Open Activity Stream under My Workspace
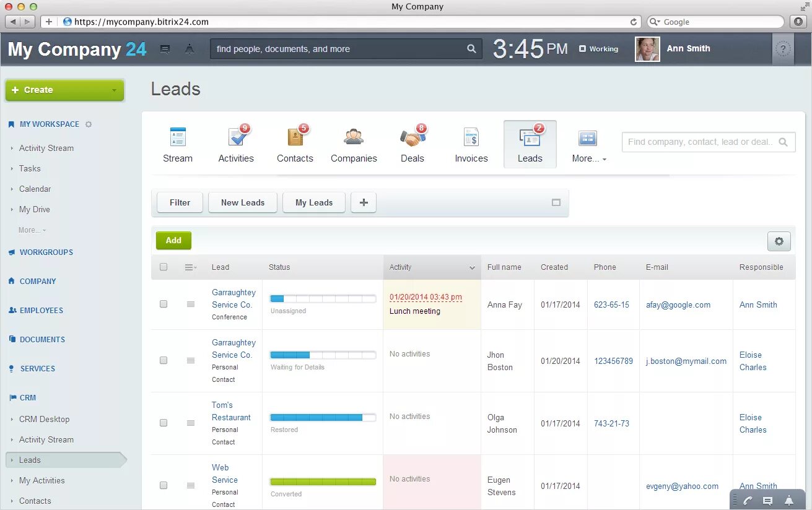 46,149
